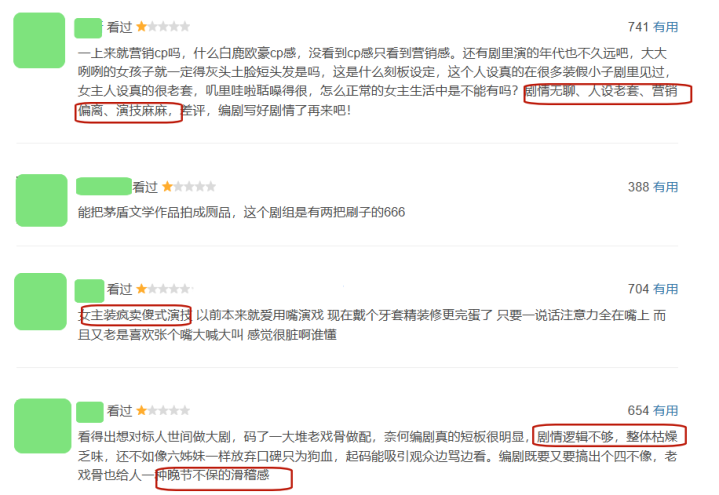Click star rating on the first review
The width and height of the screenshot is (719, 495).
tap(163, 27)
